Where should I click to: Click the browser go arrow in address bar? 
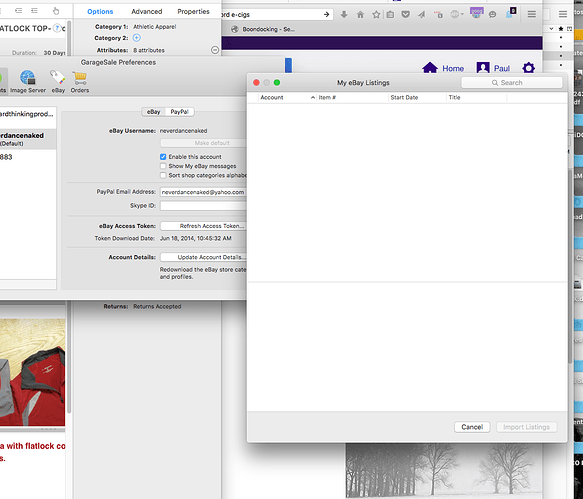326,15
